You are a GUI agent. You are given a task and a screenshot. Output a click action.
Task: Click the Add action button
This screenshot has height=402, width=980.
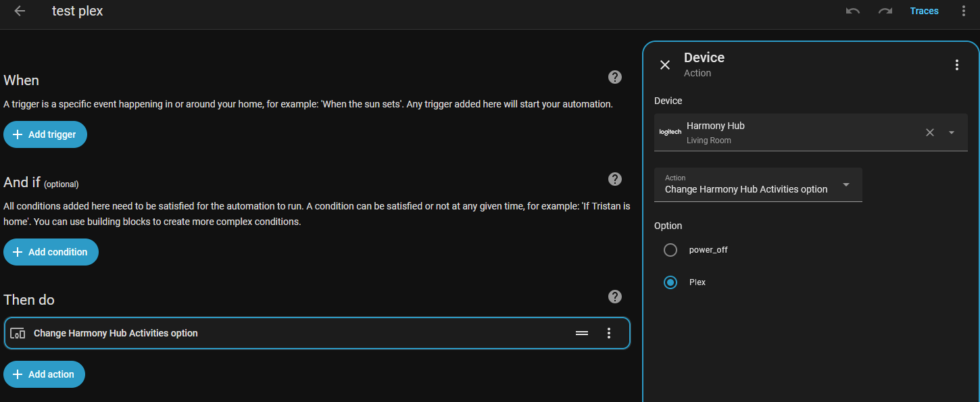[44, 374]
